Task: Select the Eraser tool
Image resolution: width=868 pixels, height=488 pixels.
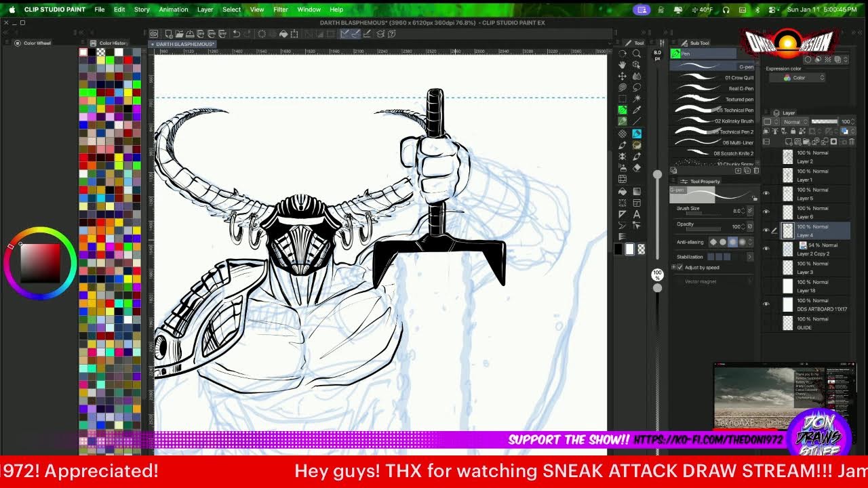Action: tap(637, 167)
